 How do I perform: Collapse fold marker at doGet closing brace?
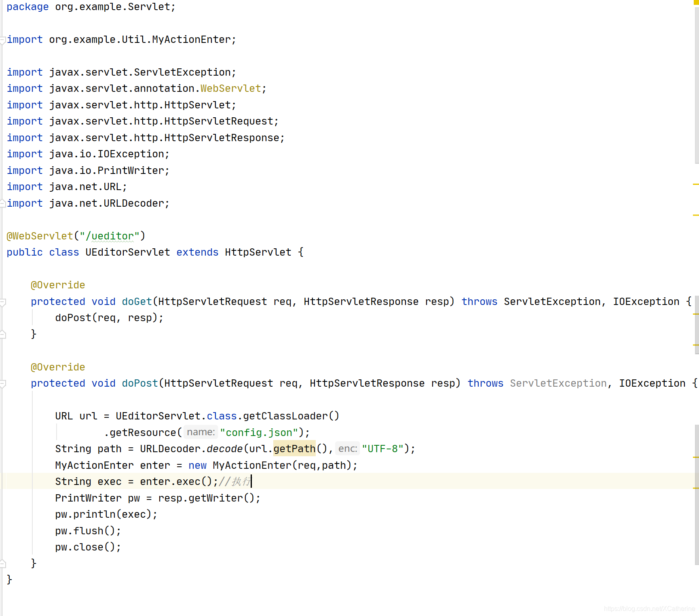(x=2, y=334)
